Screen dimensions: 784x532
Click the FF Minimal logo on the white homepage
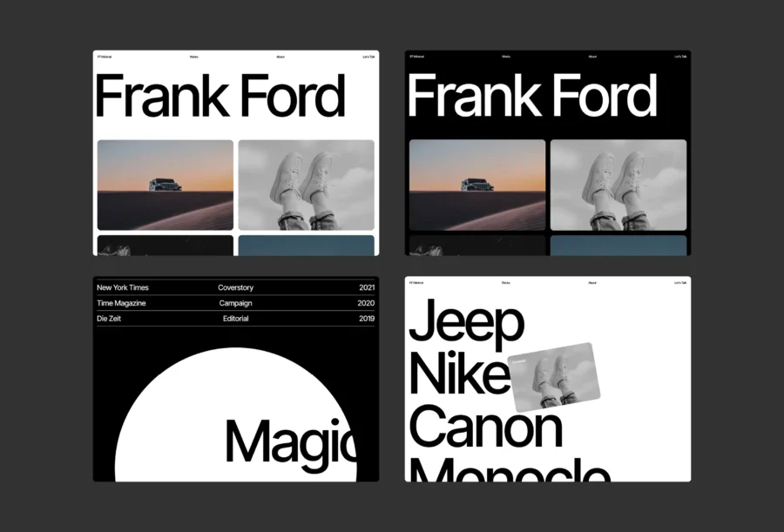pos(105,56)
